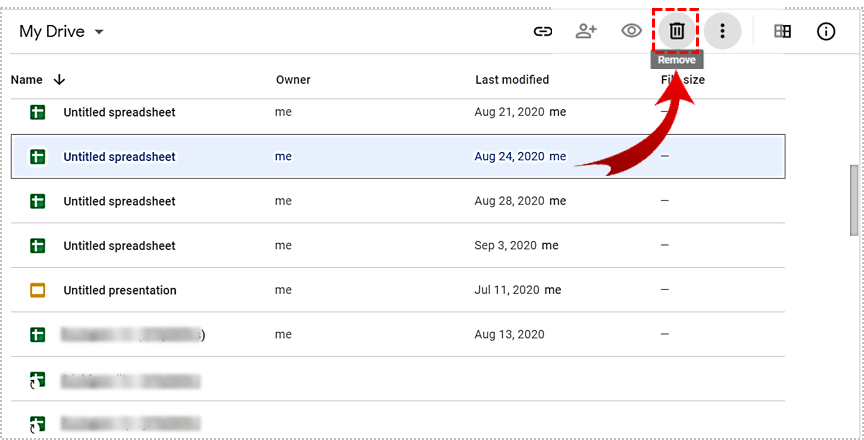
Task: Open the More actions three-dot menu
Action: coord(722,31)
